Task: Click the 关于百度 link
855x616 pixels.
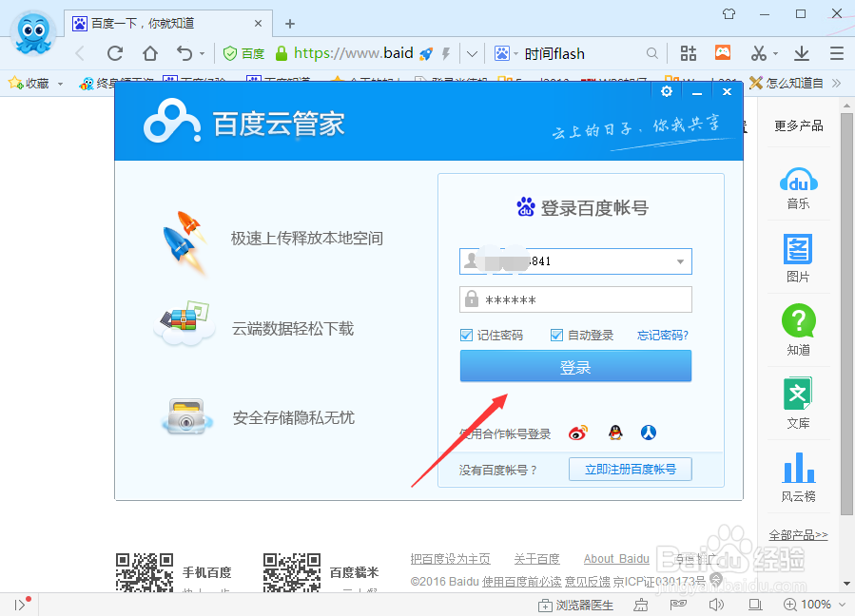Action: click(537, 559)
